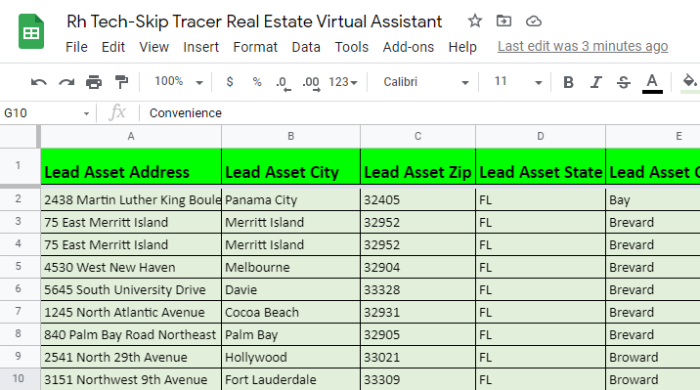Screen dimensions: 700x390
Task: Open the Google Sheets home icon
Action: [31, 32]
